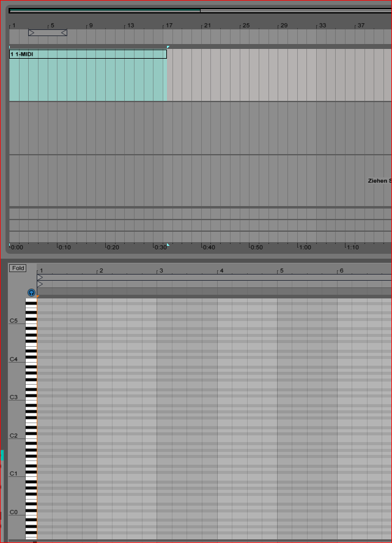
Task: Click the C5 piano roll label
Action: (13, 320)
